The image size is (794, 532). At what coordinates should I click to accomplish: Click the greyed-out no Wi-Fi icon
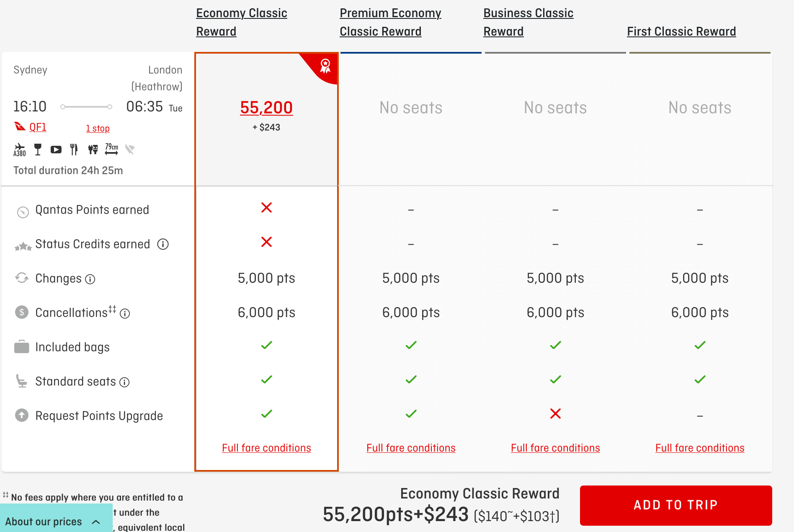pyautogui.click(x=130, y=150)
